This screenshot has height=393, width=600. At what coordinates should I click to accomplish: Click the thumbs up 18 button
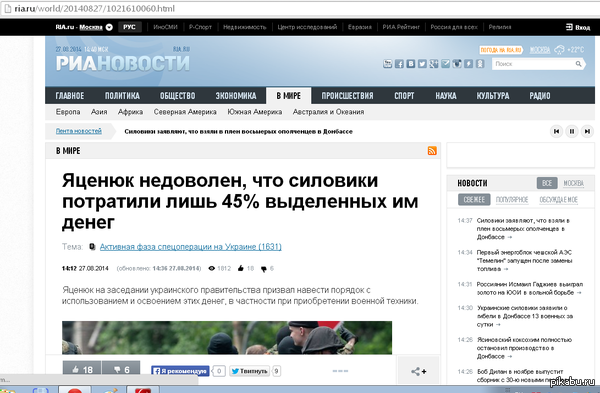click(x=82, y=369)
